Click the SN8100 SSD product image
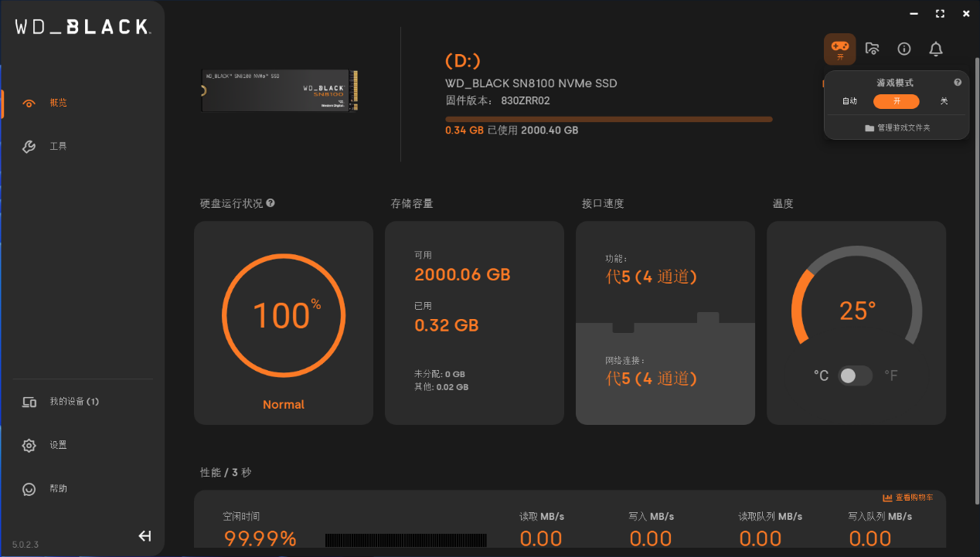Image resolution: width=980 pixels, height=557 pixels. 281,90
